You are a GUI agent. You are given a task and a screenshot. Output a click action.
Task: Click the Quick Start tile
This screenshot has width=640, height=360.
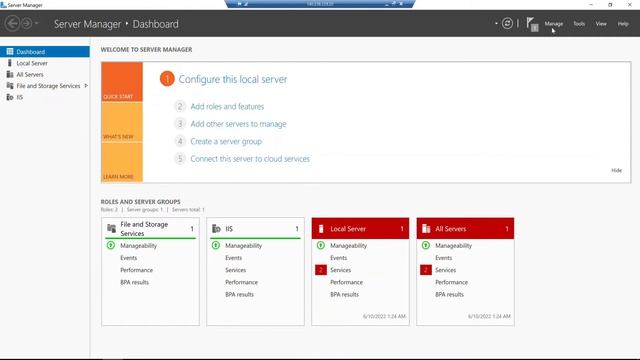[122, 82]
